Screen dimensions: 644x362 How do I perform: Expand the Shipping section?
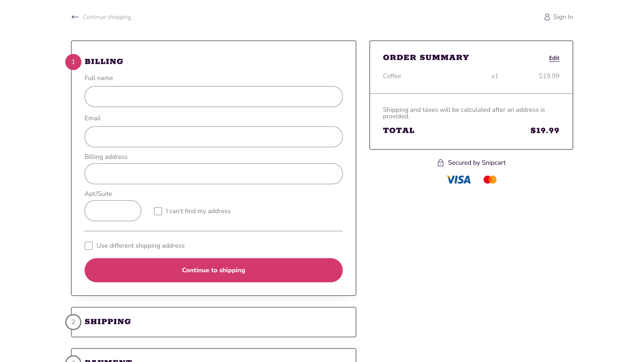tap(108, 321)
